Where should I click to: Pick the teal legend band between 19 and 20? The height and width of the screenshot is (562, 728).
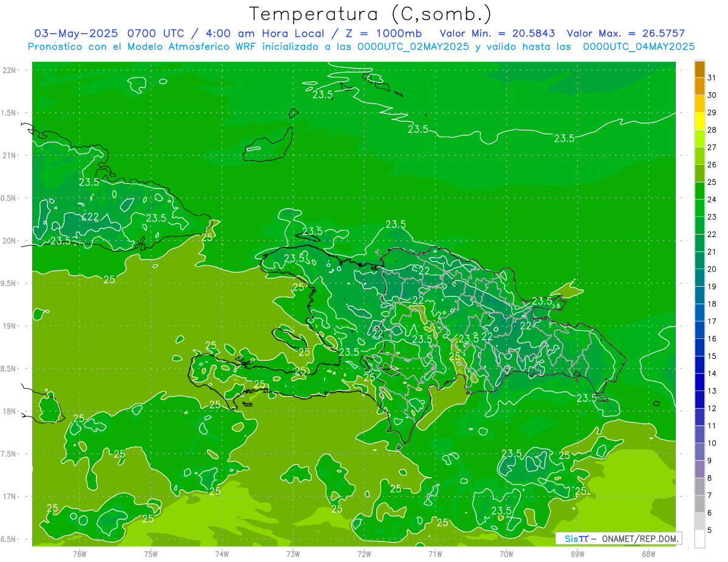click(x=699, y=278)
